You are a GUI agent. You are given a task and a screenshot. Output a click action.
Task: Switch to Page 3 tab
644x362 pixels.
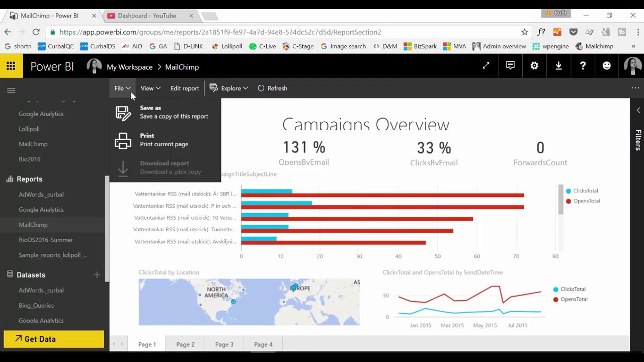pos(224,344)
